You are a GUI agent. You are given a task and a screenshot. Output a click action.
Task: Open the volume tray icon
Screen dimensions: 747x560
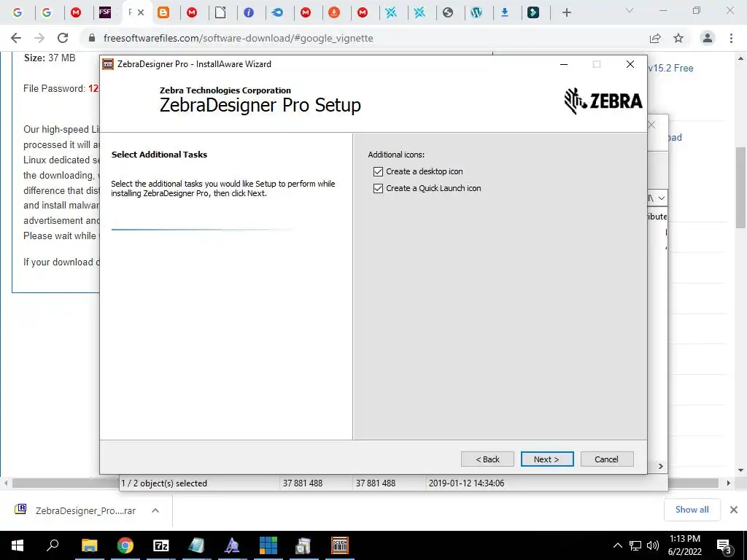tap(653, 545)
